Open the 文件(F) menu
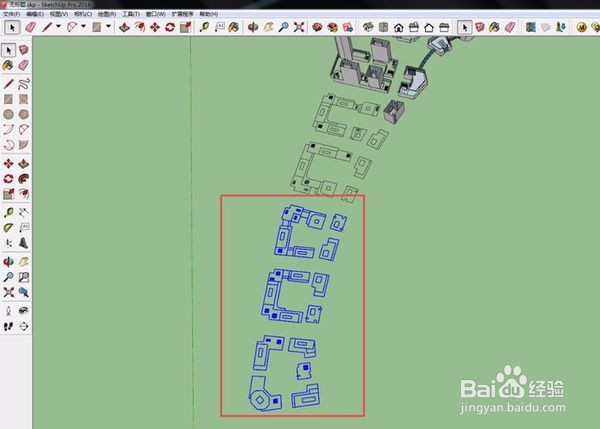This screenshot has width=600, height=429. (x=11, y=14)
